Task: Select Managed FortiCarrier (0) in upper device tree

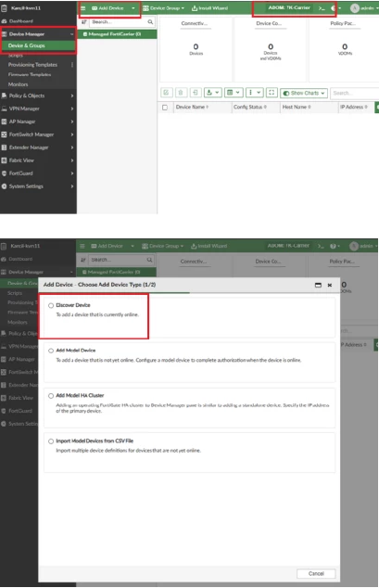Action: coord(117,34)
